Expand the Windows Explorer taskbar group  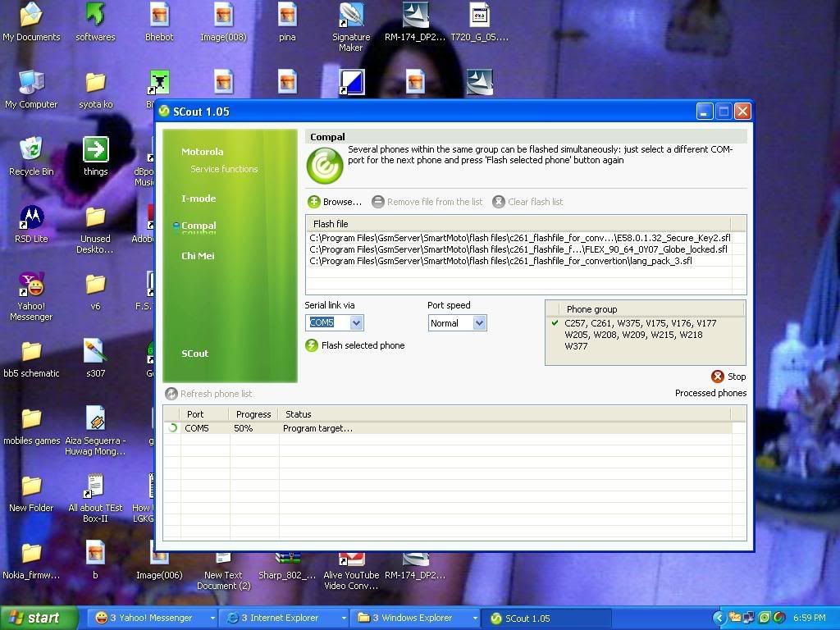475,619
